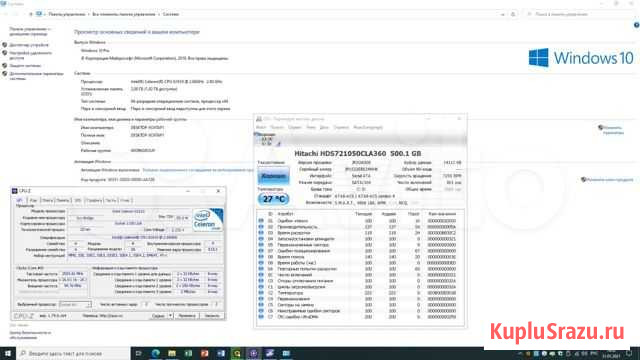Switch to the Память tab in CPU-Z

(63, 200)
